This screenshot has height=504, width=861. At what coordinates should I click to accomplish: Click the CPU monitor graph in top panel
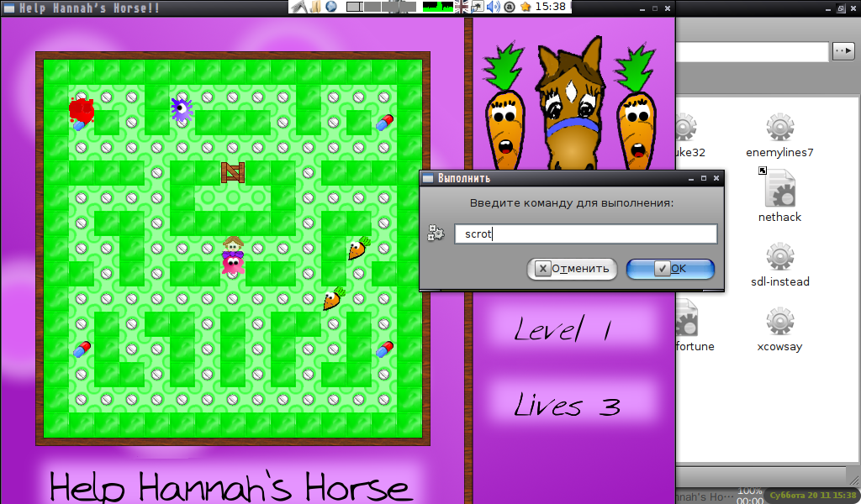click(436, 7)
